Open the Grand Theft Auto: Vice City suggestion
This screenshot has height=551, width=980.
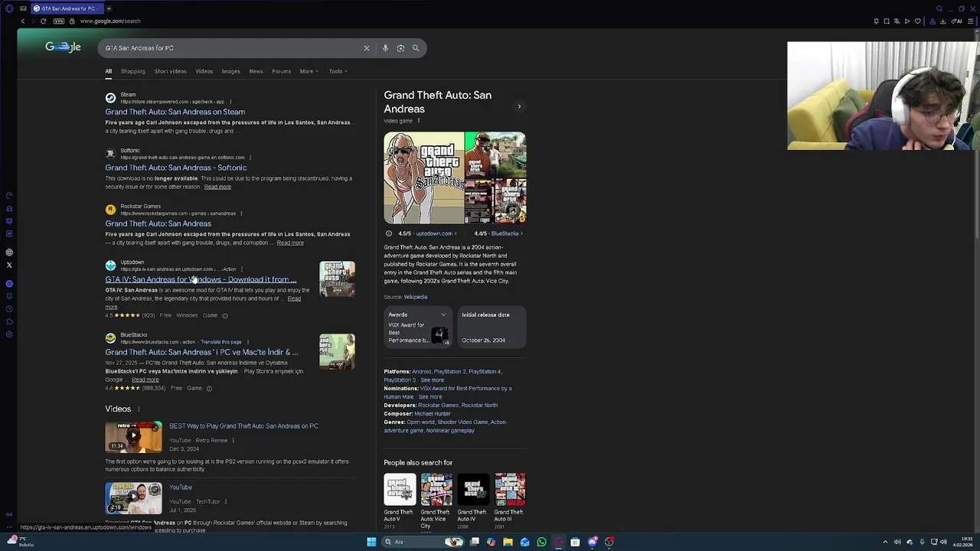click(x=436, y=501)
